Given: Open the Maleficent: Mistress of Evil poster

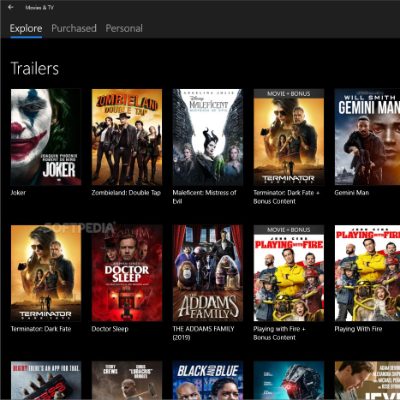Looking at the screenshot, I should 208,137.
